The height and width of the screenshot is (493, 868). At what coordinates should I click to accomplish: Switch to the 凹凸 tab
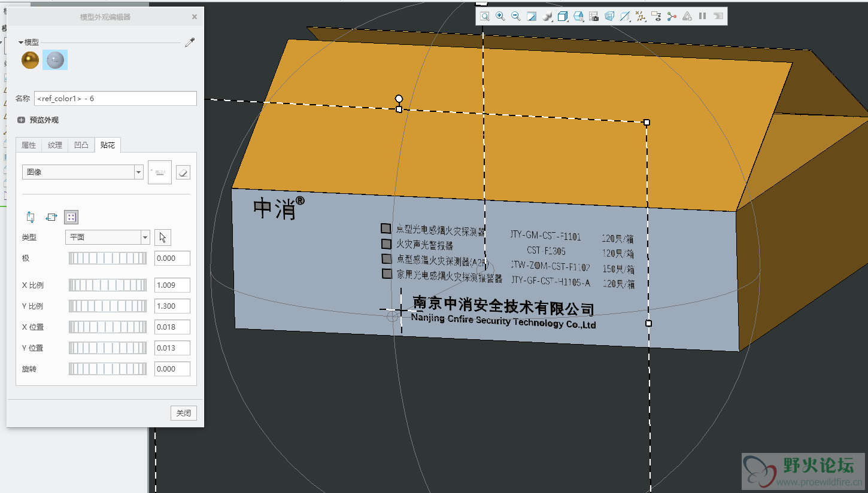(x=81, y=145)
